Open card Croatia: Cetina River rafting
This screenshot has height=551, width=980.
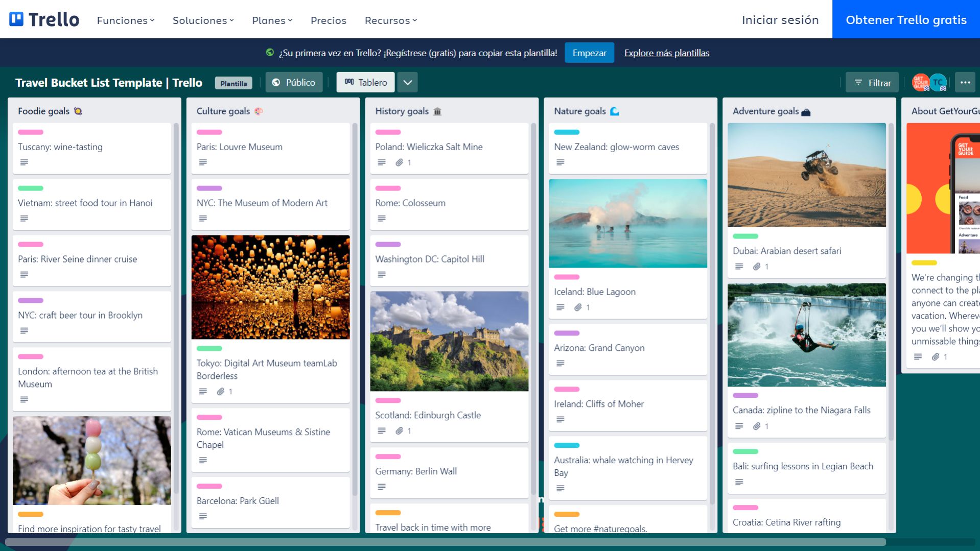point(806,516)
